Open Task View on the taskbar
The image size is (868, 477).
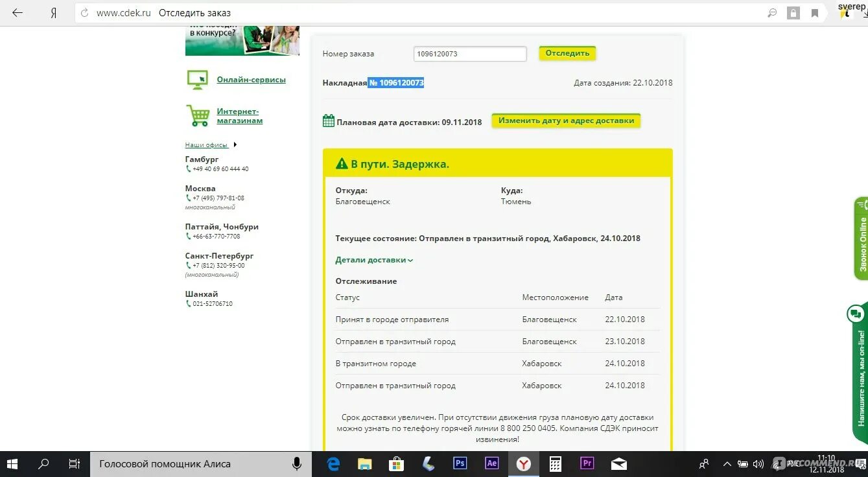pyautogui.click(x=75, y=464)
